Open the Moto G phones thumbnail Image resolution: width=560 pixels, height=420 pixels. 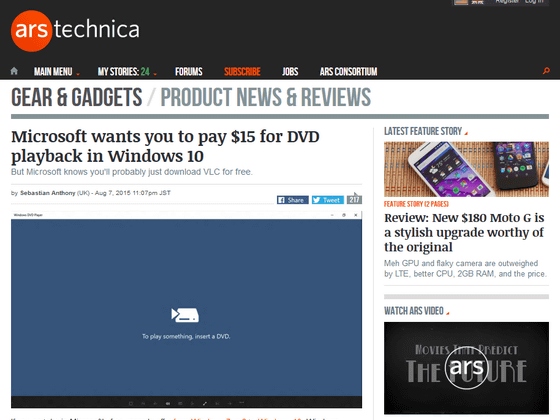[466, 169]
